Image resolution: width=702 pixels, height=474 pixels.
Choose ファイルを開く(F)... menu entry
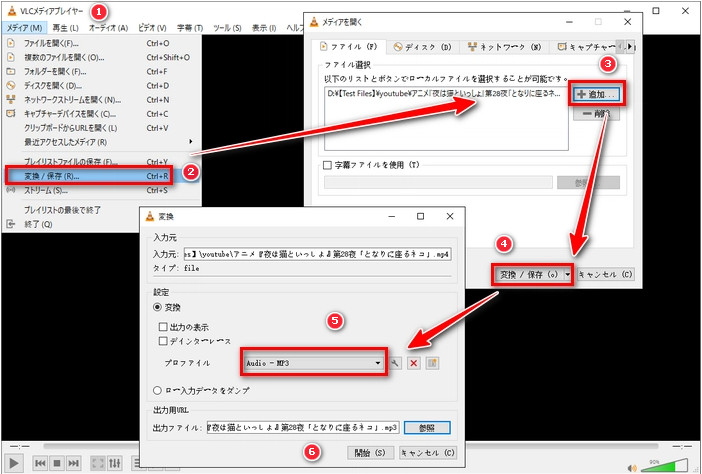coord(102,43)
